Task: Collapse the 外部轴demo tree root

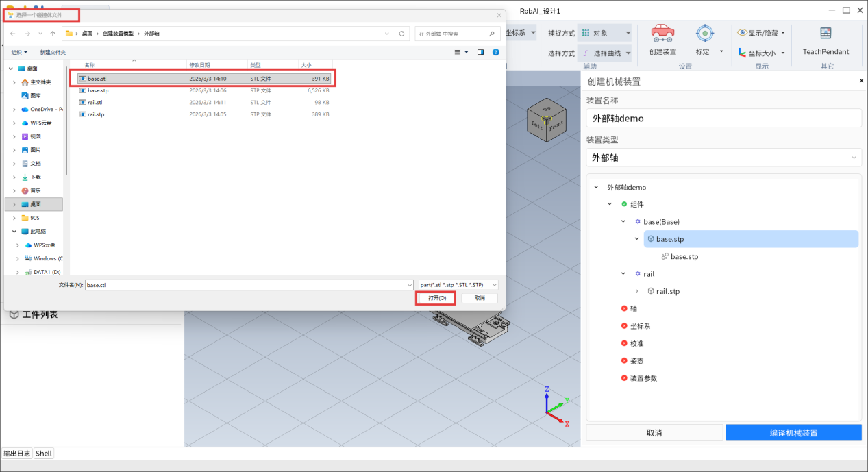Action: coord(596,187)
